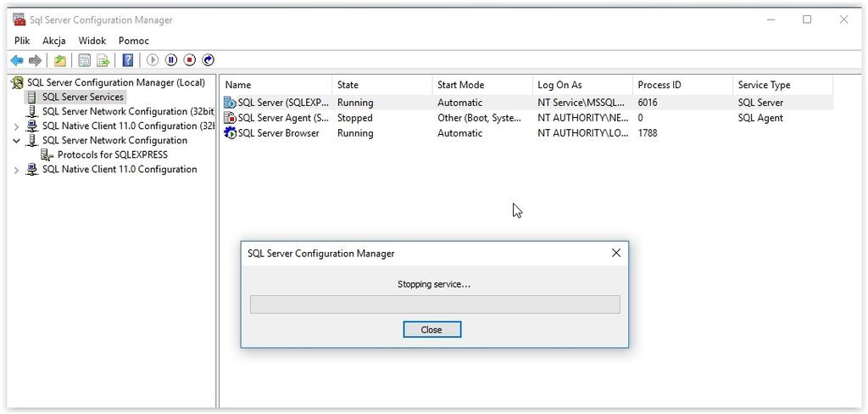Viewport: 868px width, 414px height.
Task: Select the expanded SQL Server Network Configuration item
Action: [115, 140]
